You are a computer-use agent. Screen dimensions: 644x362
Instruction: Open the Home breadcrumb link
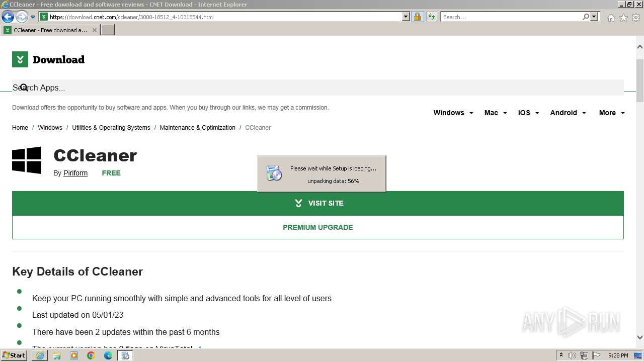[x=20, y=128]
